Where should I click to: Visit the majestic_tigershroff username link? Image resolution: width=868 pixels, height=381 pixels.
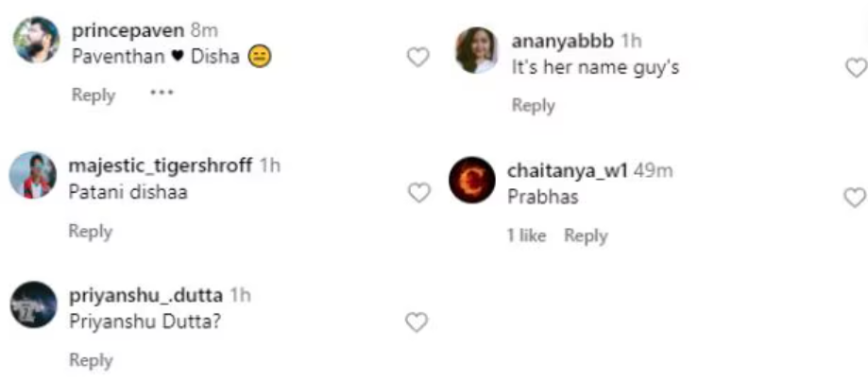[161, 165]
